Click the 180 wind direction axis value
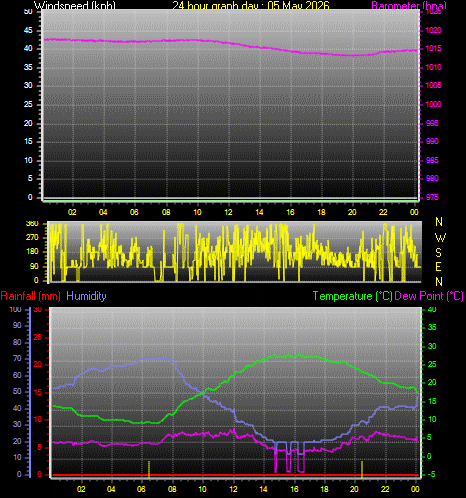 click(32, 252)
